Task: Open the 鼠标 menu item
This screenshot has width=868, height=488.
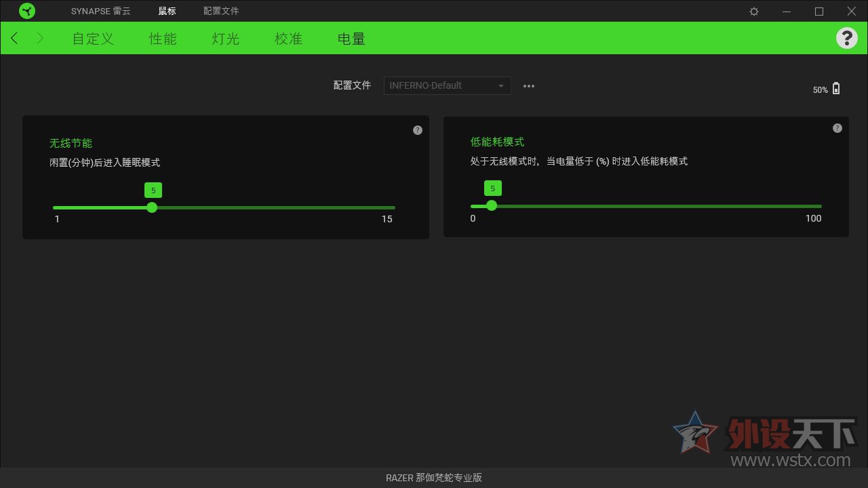Action: click(167, 11)
